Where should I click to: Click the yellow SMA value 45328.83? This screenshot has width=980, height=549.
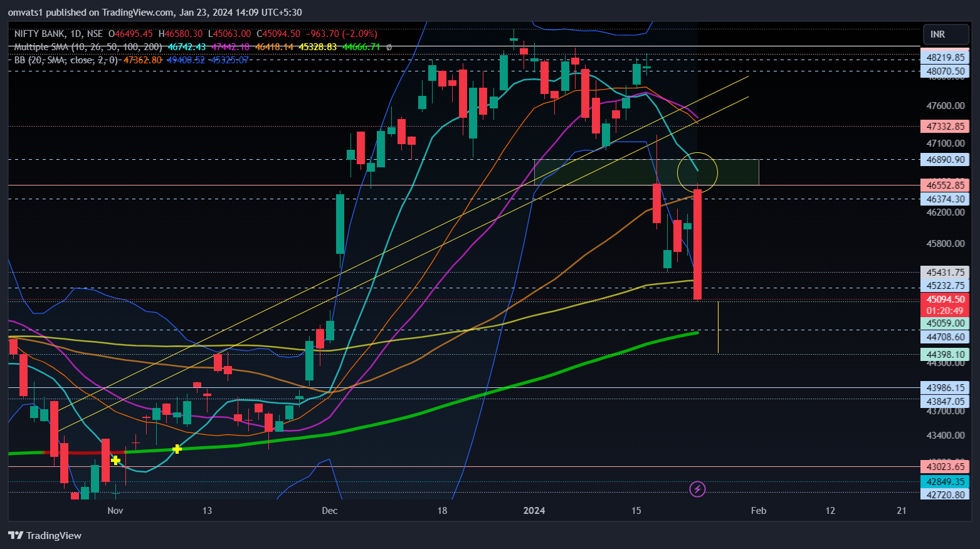(318, 47)
